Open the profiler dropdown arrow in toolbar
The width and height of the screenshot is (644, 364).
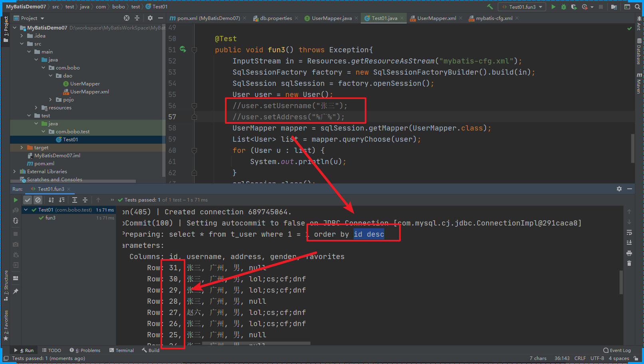click(592, 7)
